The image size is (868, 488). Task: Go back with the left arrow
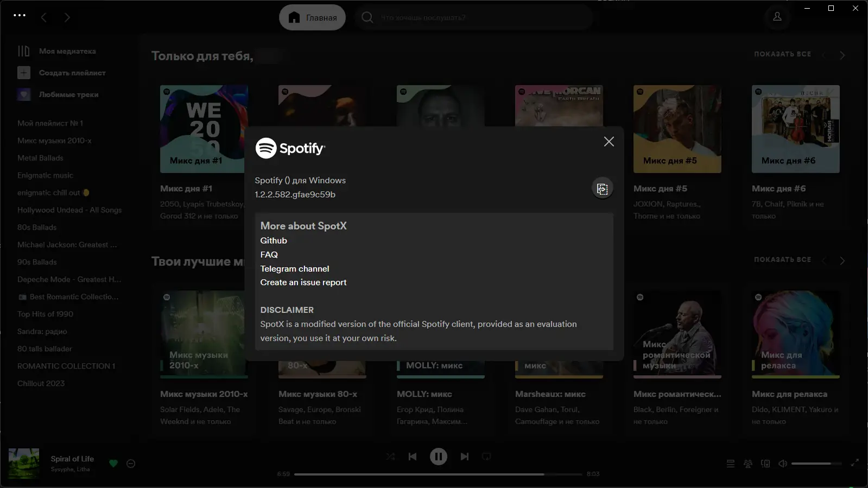[44, 17]
